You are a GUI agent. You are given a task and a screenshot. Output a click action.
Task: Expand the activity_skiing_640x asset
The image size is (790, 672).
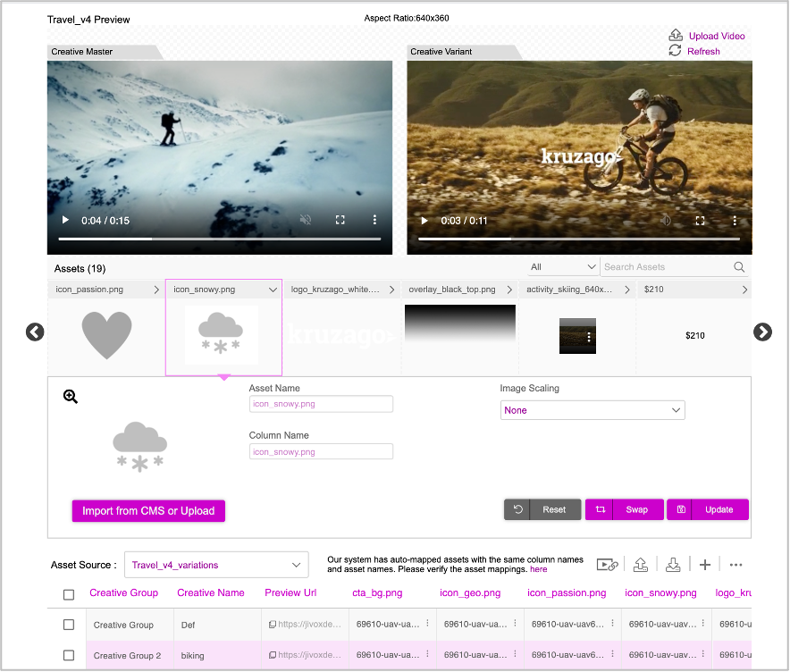pyautogui.click(x=626, y=290)
